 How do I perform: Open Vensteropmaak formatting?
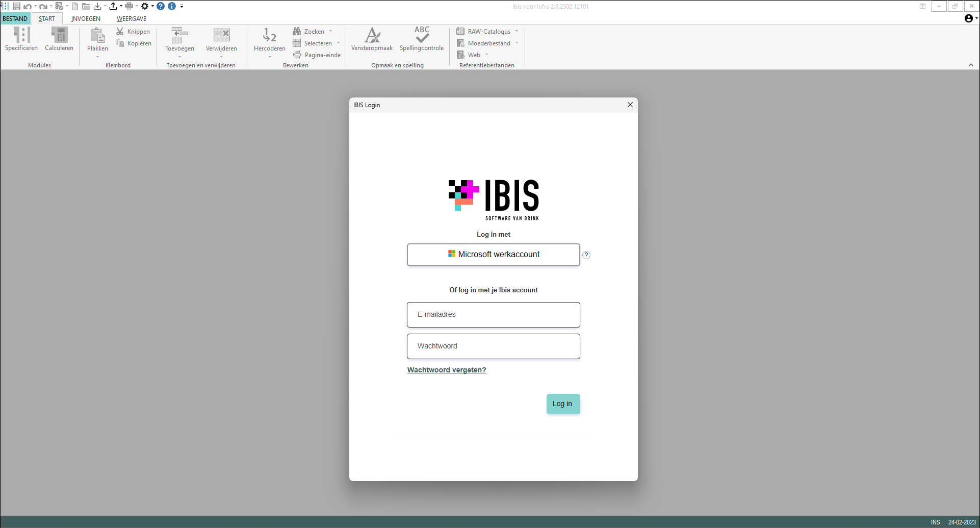[372, 39]
